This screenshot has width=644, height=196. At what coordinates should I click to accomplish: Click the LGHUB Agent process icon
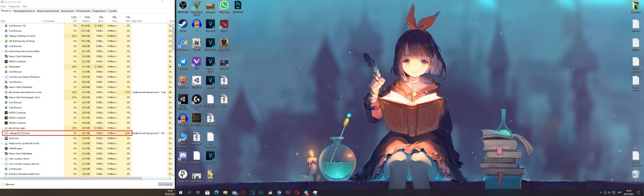(x=6, y=148)
